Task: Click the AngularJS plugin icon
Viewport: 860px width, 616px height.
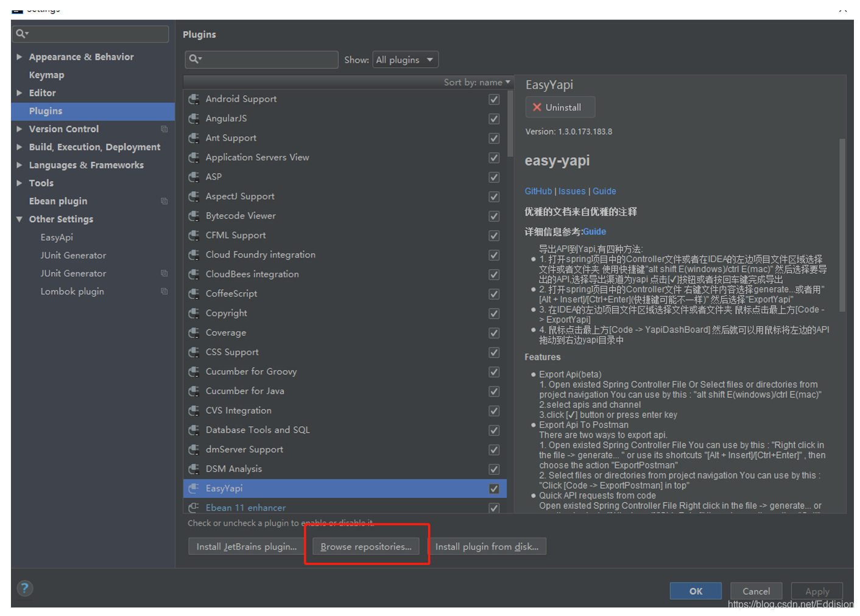Action: pos(194,118)
